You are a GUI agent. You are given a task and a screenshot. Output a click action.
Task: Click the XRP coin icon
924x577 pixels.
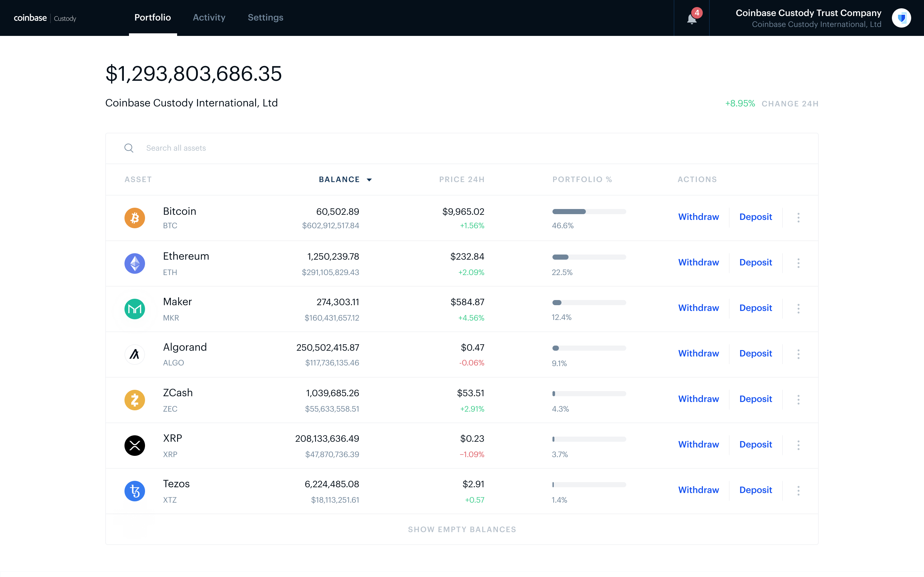click(134, 445)
